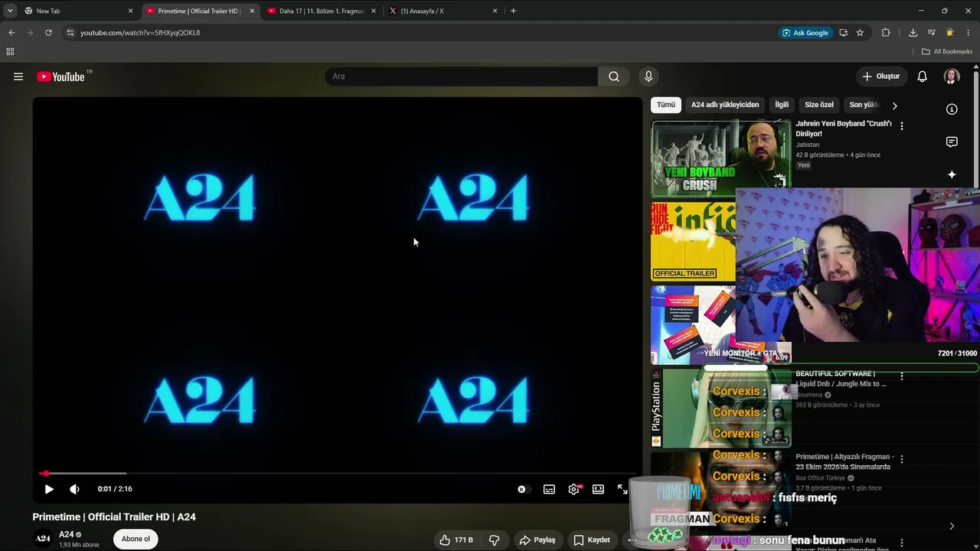Click the sparkle Ask icon in the side rail
This screenshot has height=551, width=980.
952,175
